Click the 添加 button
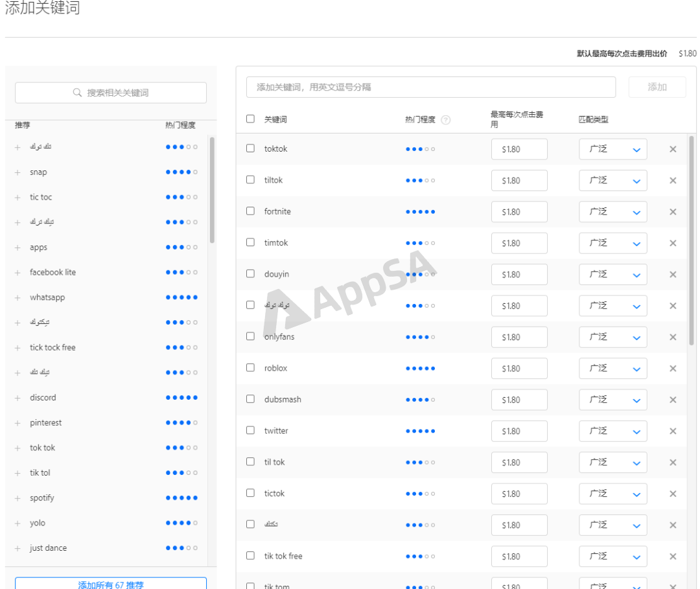The image size is (700, 589). [657, 87]
